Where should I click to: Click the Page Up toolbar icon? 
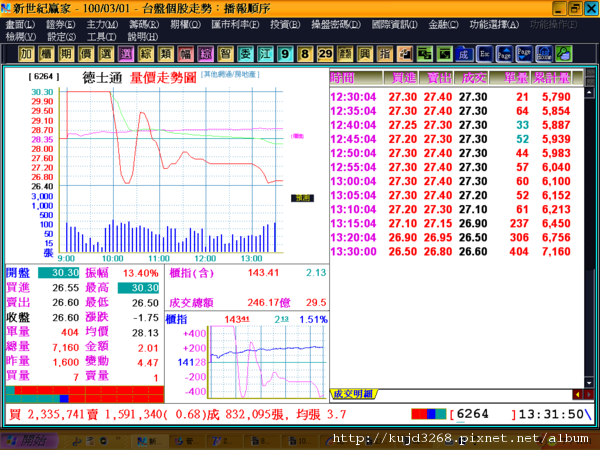click(x=504, y=54)
